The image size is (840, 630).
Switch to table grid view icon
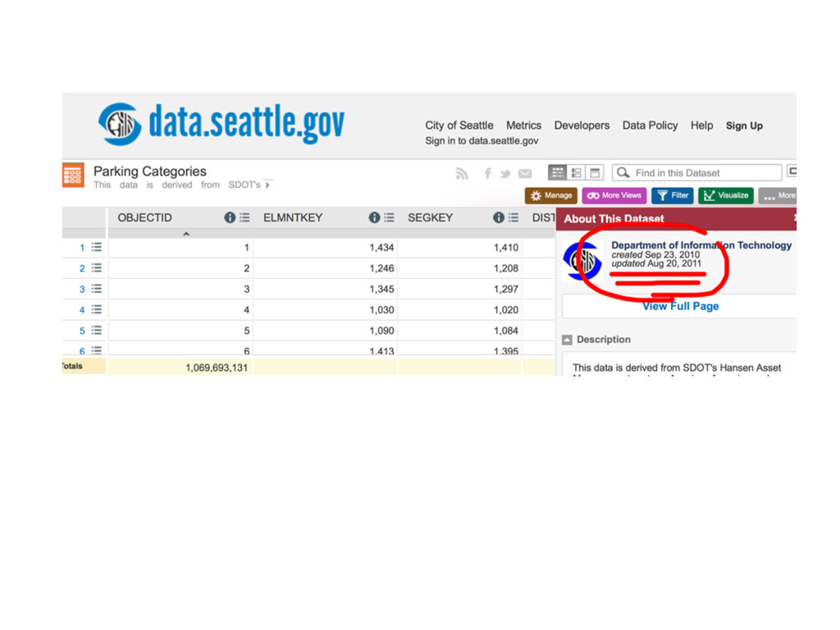pyautogui.click(x=558, y=172)
